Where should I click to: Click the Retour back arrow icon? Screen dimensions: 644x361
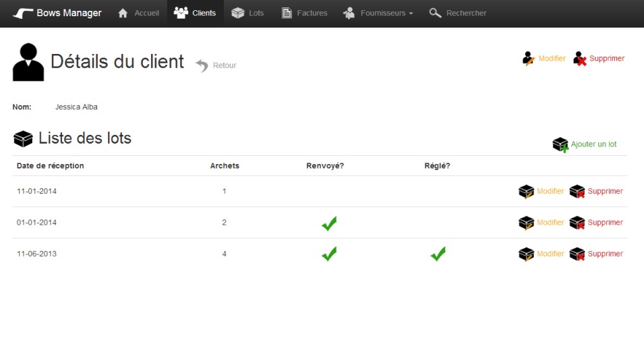click(202, 65)
